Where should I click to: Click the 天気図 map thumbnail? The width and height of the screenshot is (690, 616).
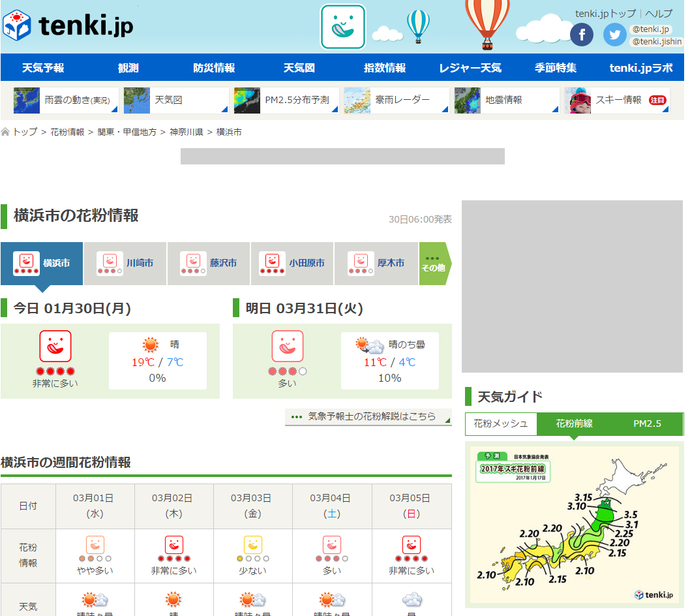click(x=137, y=100)
